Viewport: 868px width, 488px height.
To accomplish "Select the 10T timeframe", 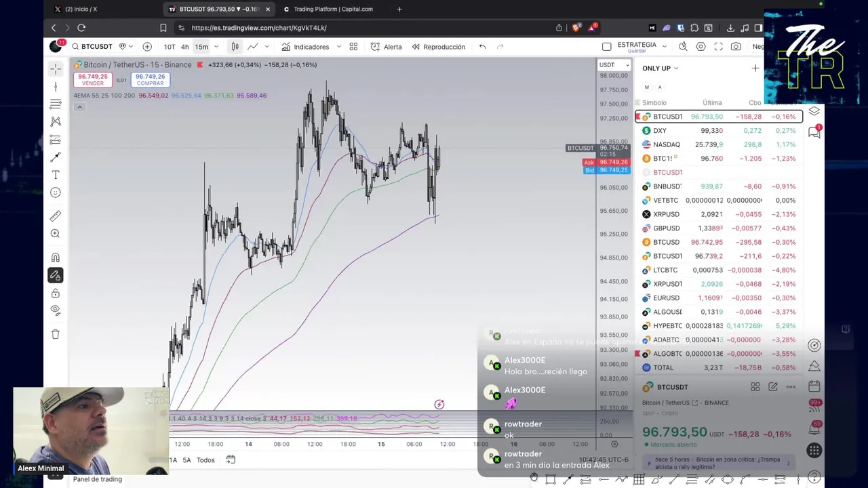I will (170, 47).
